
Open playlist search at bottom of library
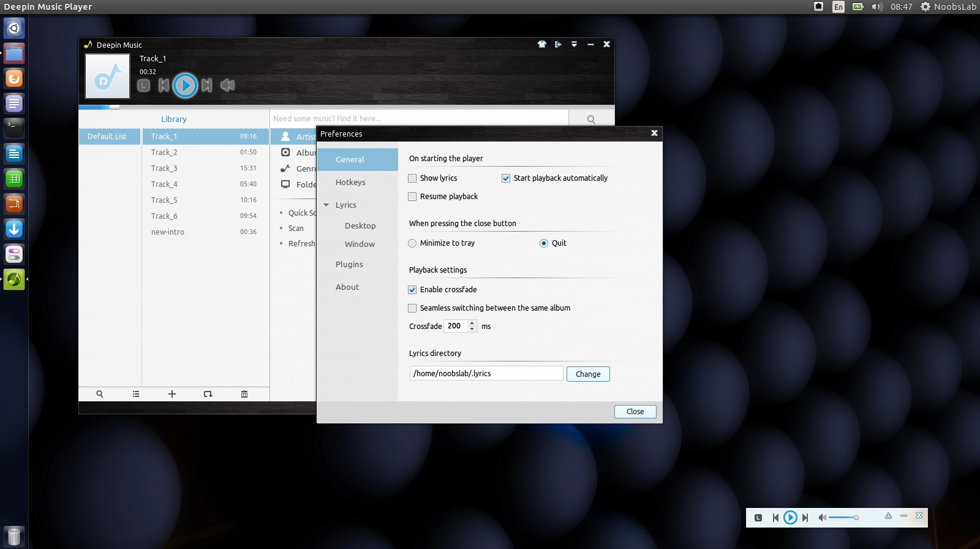pyautogui.click(x=100, y=394)
